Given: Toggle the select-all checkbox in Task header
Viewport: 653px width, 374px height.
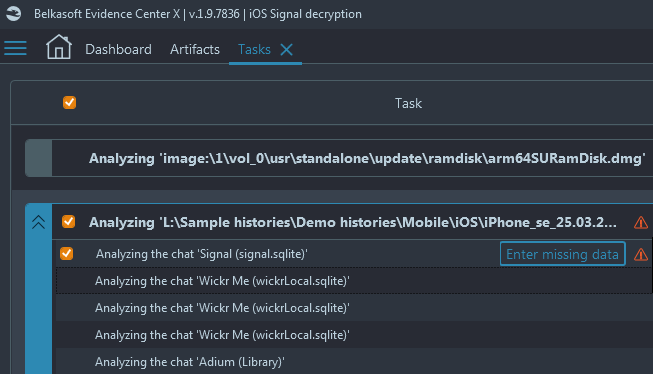Looking at the screenshot, I should pyautogui.click(x=70, y=102).
